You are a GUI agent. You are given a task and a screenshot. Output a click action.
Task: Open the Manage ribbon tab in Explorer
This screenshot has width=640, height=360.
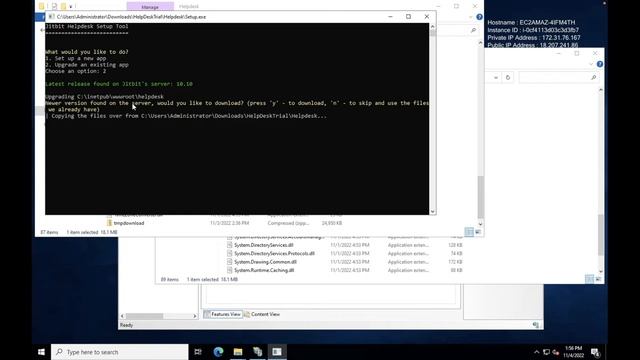[150, 7]
